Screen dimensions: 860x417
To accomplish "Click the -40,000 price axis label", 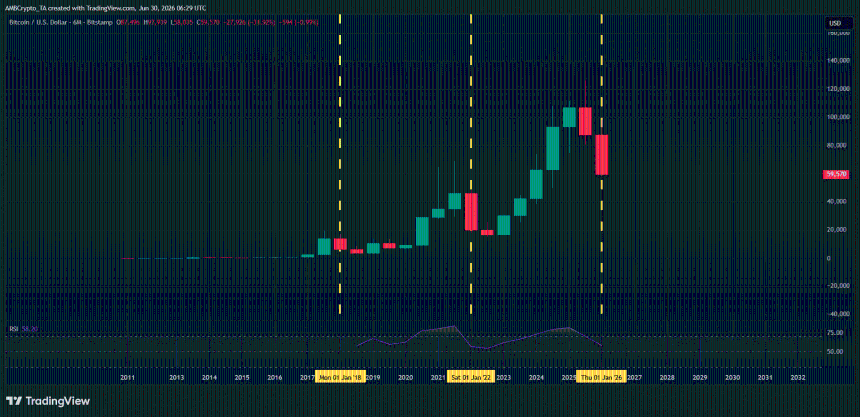I will [x=837, y=314].
